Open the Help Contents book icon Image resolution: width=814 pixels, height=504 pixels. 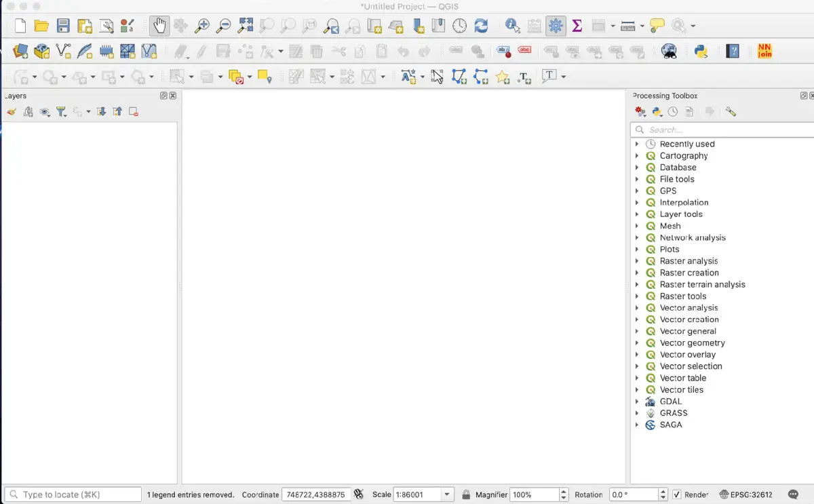733,51
